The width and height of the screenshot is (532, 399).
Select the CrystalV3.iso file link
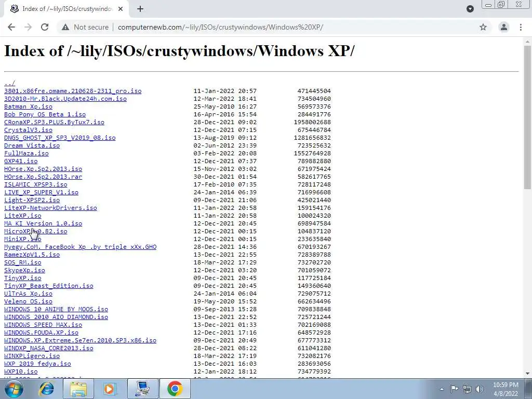coord(28,130)
